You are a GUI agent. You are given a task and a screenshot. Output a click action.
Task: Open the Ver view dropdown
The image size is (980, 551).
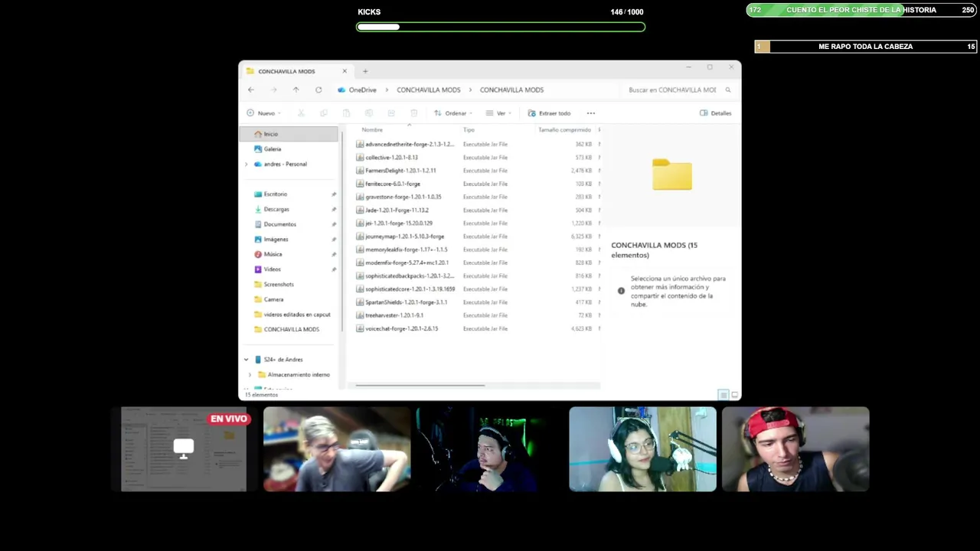(x=499, y=113)
